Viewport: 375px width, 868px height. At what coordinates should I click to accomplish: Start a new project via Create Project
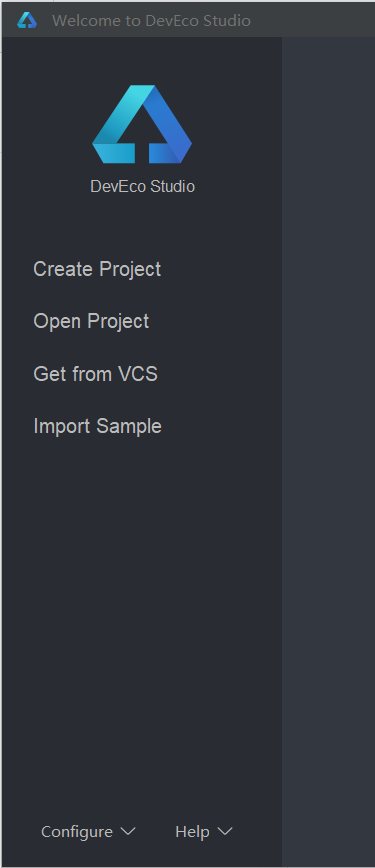click(97, 269)
